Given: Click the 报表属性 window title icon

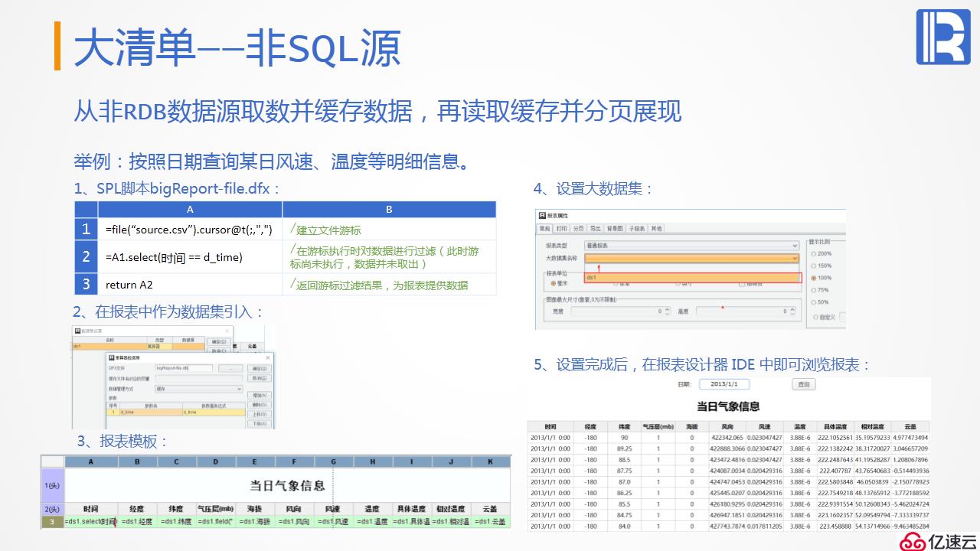Looking at the screenshot, I should 542,216.
